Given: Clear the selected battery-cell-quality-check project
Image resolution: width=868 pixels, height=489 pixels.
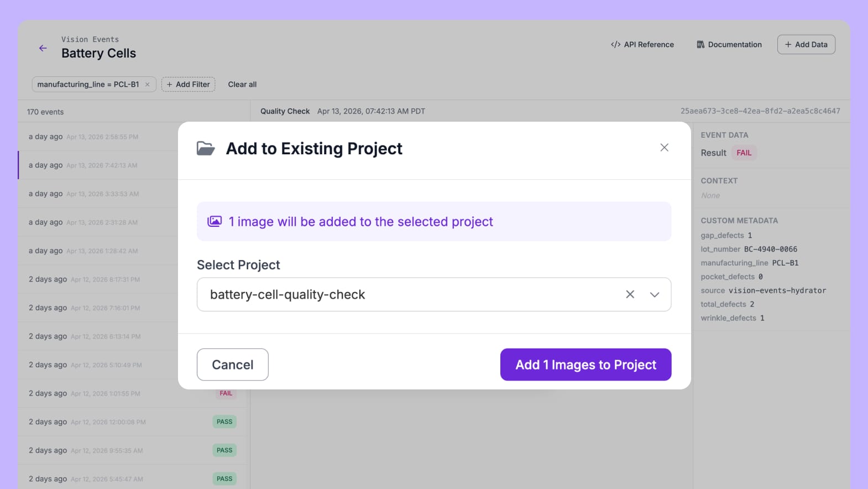Looking at the screenshot, I should point(630,294).
